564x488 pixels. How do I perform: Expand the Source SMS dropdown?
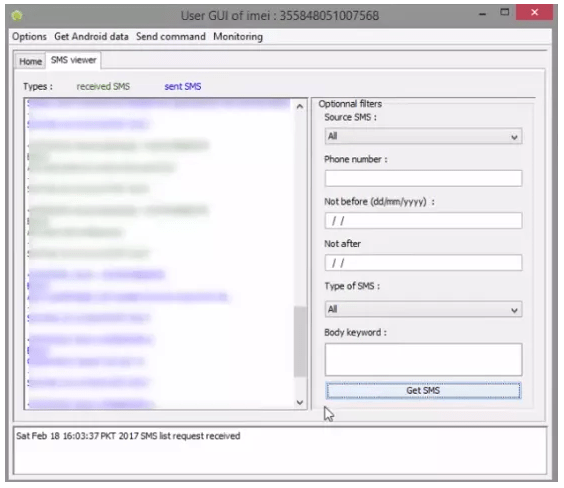[x=423, y=137]
